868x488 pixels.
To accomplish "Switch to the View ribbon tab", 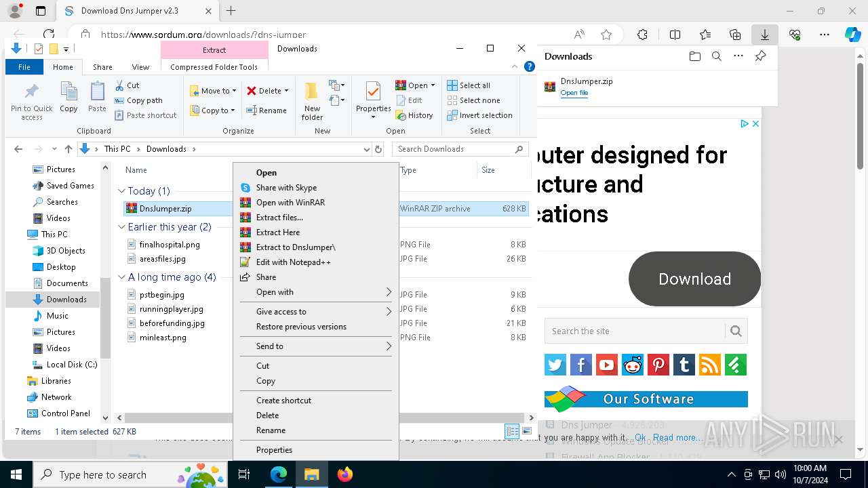I will (x=140, y=67).
